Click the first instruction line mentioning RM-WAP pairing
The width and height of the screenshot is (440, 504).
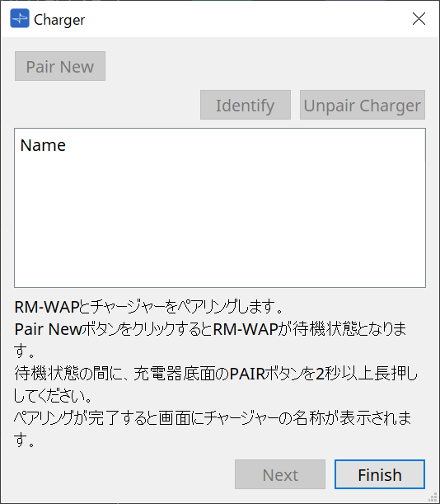(148, 307)
